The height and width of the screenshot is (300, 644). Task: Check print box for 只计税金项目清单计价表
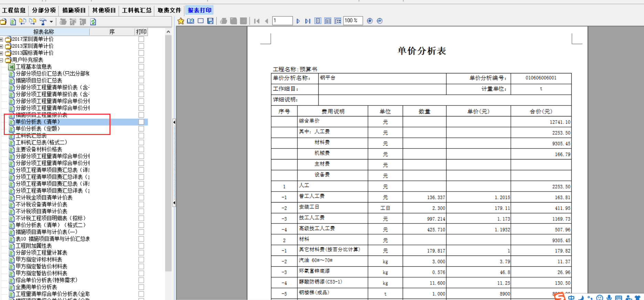pos(141,198)
